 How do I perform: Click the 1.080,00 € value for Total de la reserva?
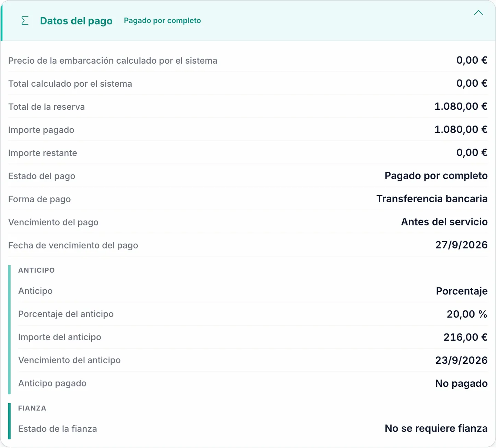(x=461, y=106)
